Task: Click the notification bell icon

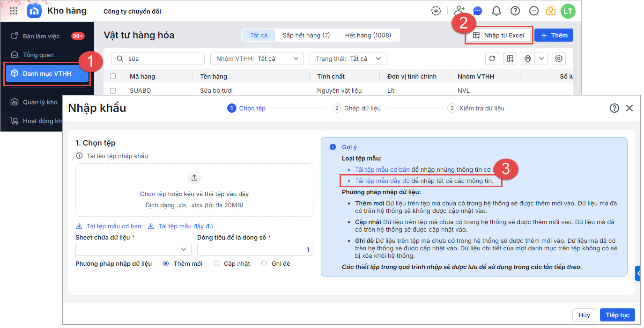Action: (x=496, y=11)
